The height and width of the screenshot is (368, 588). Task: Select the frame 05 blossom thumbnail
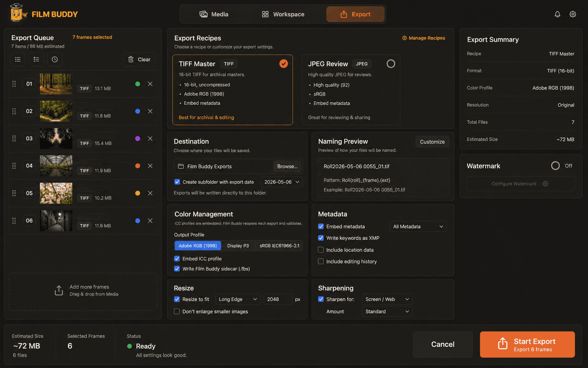click(x=56, y=193)
